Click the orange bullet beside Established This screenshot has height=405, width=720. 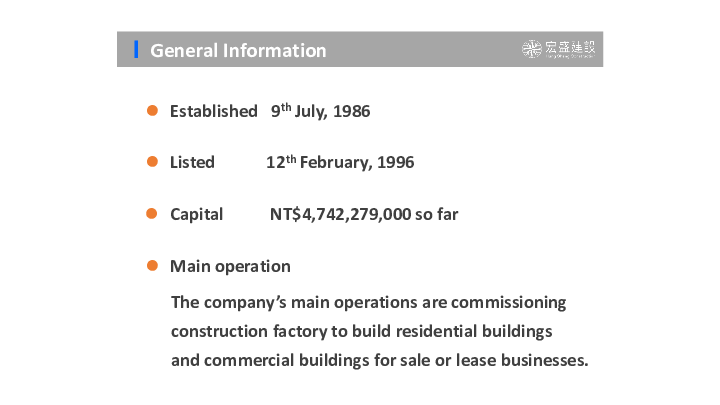point(153,111)
